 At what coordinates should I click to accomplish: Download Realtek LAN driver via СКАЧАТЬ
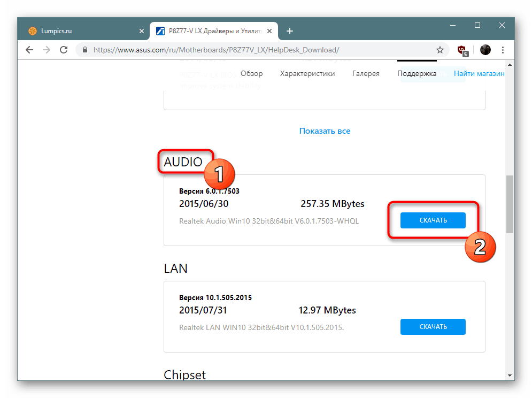433,327
